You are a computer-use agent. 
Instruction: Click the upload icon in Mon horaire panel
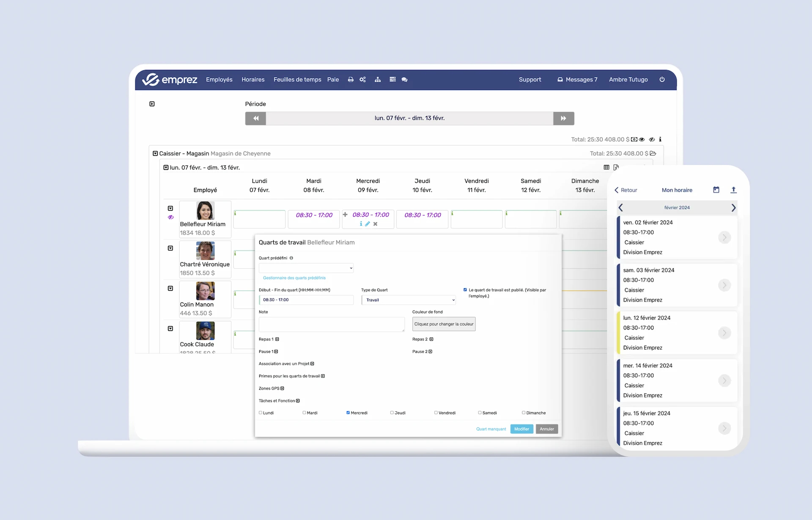tap(734, 190)
